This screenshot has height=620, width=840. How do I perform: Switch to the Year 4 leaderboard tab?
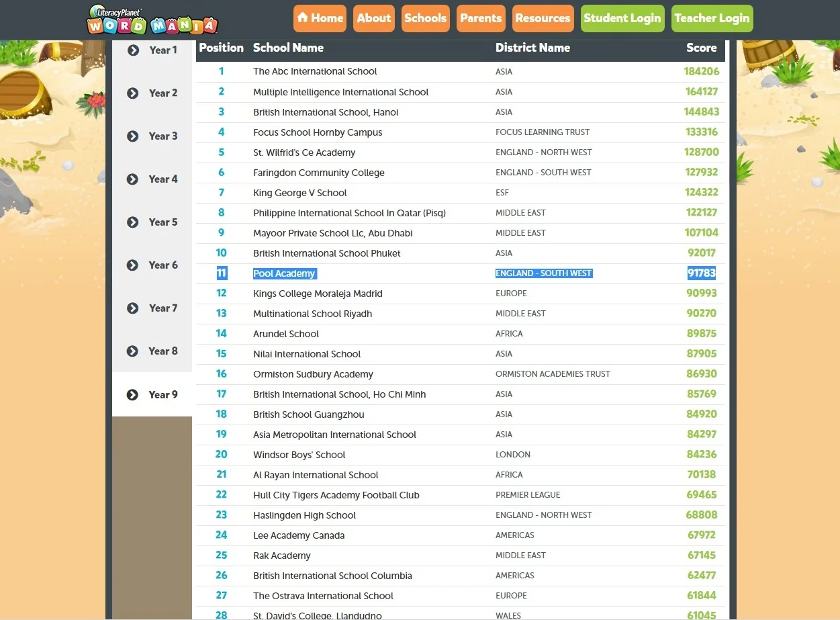tap(163, 179)
